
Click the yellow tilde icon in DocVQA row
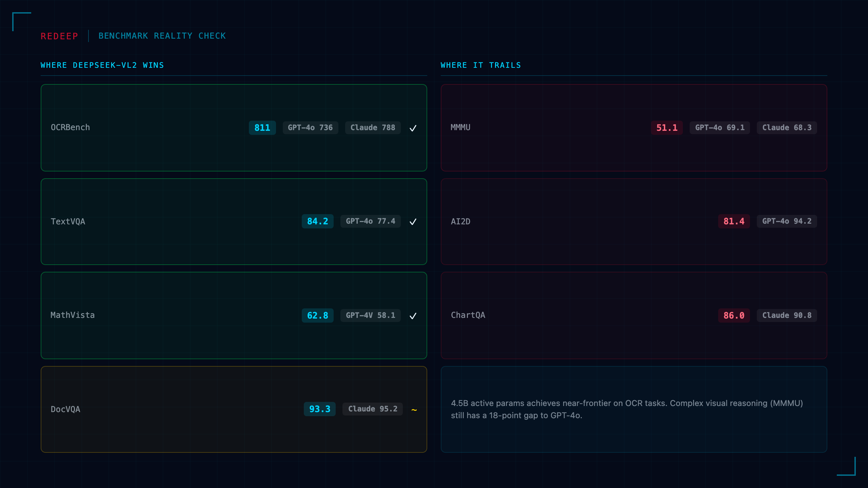[414, 410]
